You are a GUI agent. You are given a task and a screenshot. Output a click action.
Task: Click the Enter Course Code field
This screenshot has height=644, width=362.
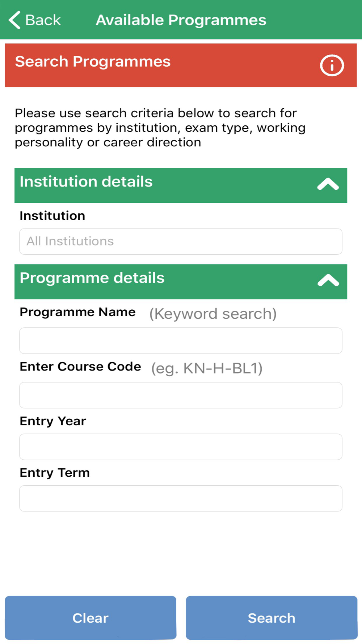point(181,395)
